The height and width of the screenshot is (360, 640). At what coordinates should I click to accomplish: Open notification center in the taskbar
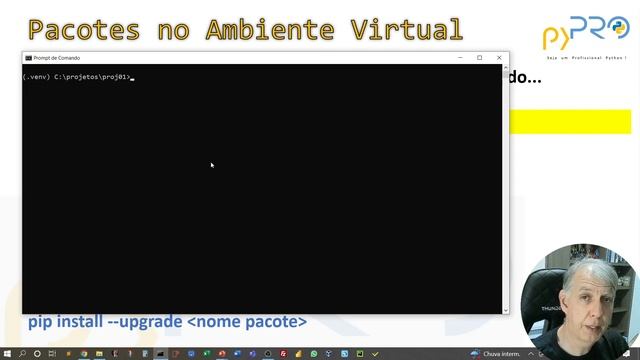[627, 354]
